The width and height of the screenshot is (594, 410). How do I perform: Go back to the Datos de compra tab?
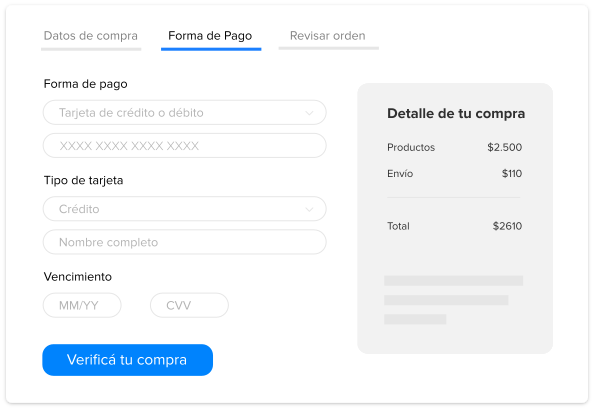click(91, 36)
